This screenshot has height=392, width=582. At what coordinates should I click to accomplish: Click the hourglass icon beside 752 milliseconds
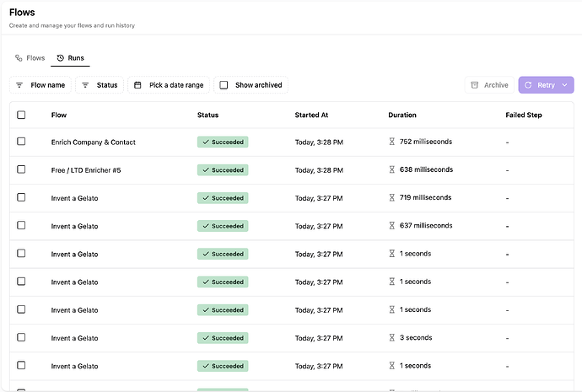(x=391, y=142)
